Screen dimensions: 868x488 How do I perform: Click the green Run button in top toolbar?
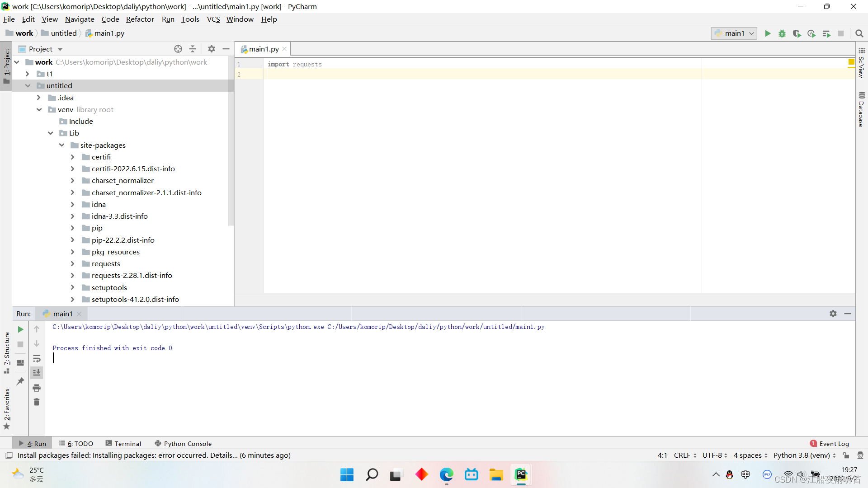tap(768, 33)
